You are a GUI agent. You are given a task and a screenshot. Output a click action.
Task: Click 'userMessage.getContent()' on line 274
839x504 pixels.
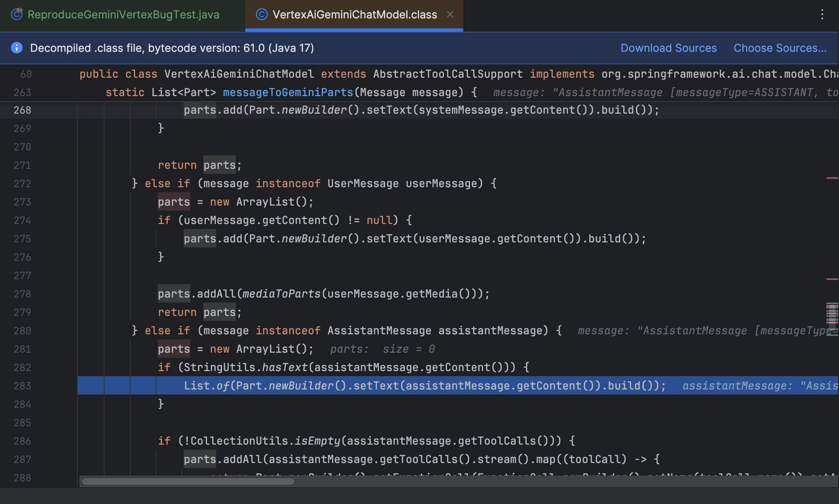click(261, 220)
